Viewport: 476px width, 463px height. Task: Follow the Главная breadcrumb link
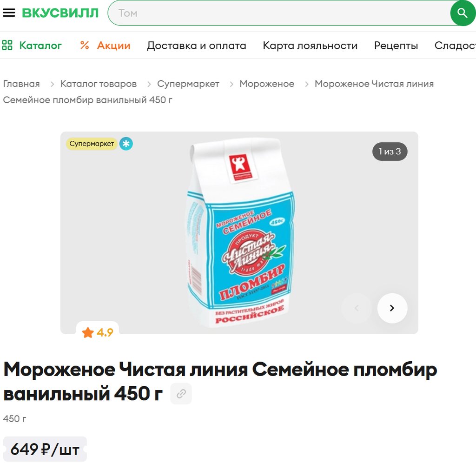pyautogui.click(x=21, y=84)
